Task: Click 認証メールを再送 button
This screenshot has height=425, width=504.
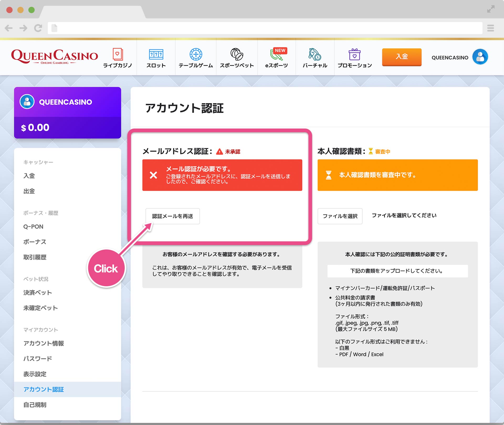Action: pos(172,216)
